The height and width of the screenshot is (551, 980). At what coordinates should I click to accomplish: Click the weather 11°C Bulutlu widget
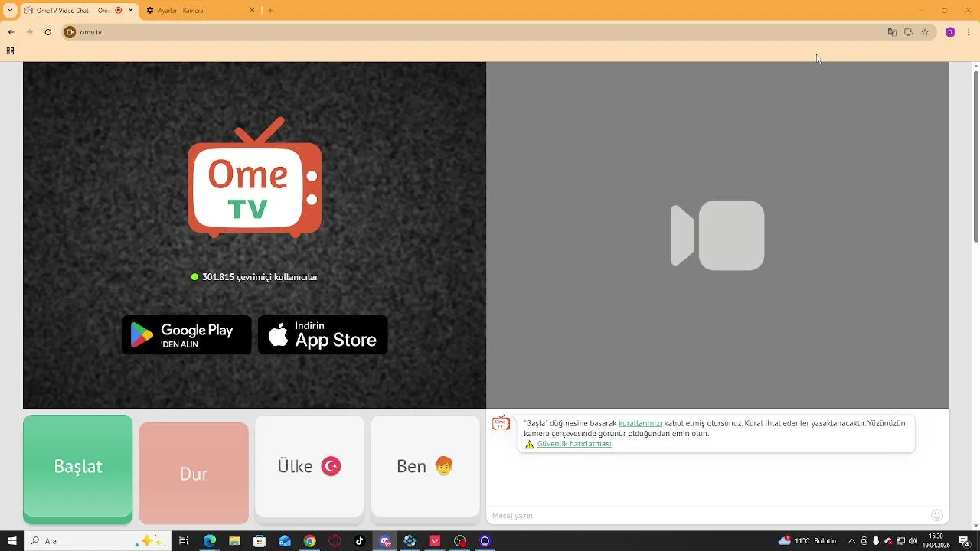807,541
